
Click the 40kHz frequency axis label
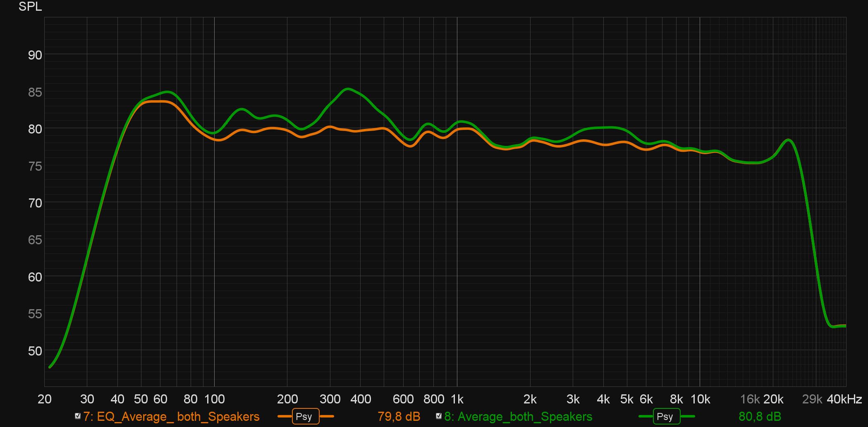point(844,399)
